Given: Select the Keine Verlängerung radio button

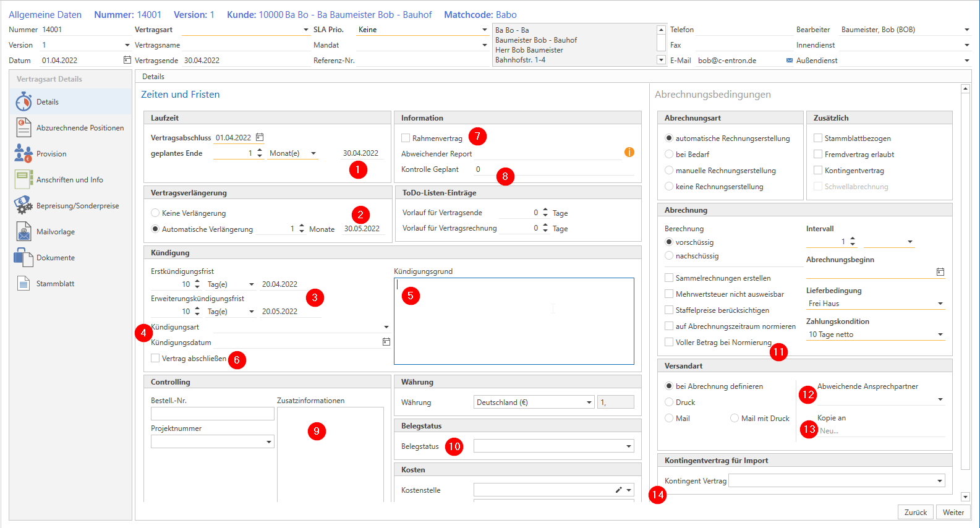Looking at the screenshot, I should click(155, 213).
